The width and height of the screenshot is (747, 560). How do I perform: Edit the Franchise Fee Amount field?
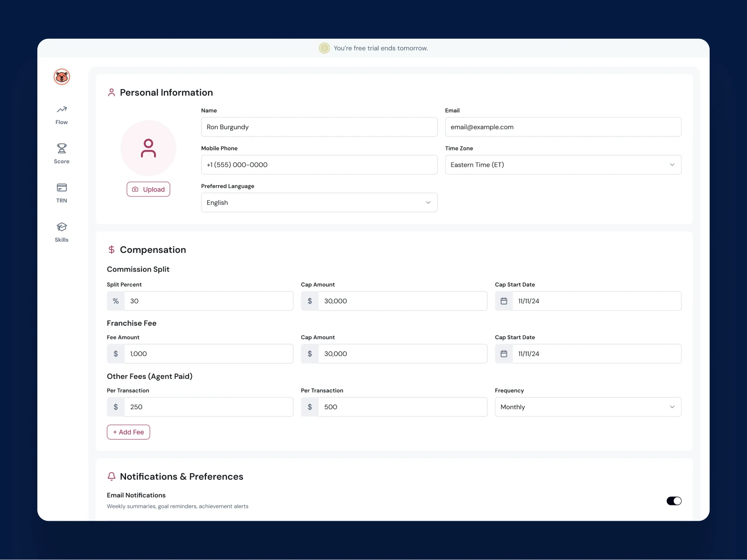209,354
